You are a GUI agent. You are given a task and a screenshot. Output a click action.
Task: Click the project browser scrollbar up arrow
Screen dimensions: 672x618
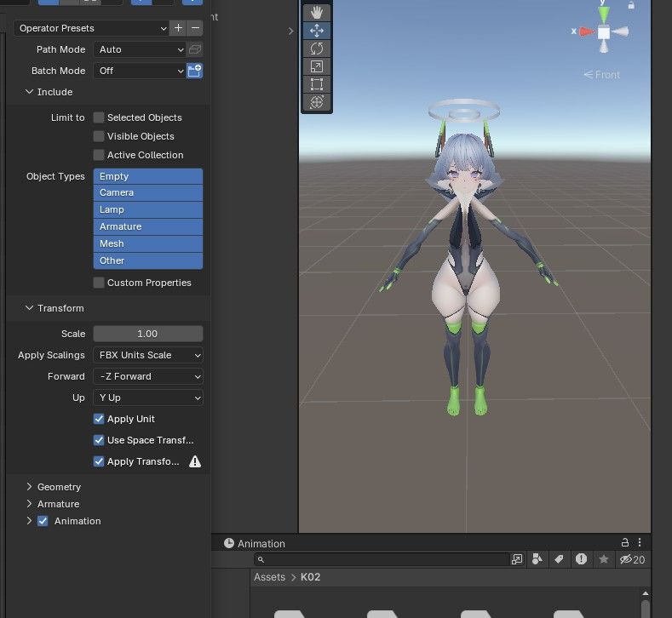(645, 593)
